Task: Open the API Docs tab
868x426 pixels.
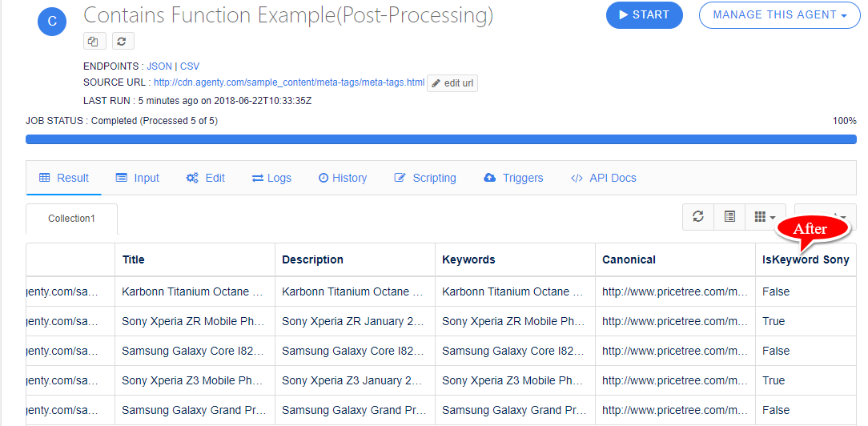Action: 604,178
